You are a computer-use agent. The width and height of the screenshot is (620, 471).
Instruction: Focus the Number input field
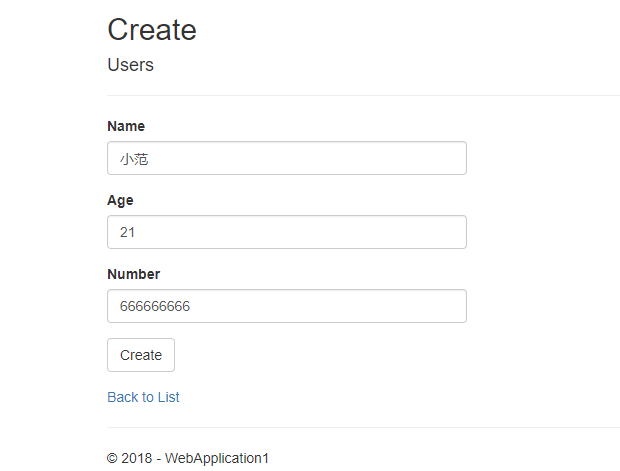coord(286,306)
